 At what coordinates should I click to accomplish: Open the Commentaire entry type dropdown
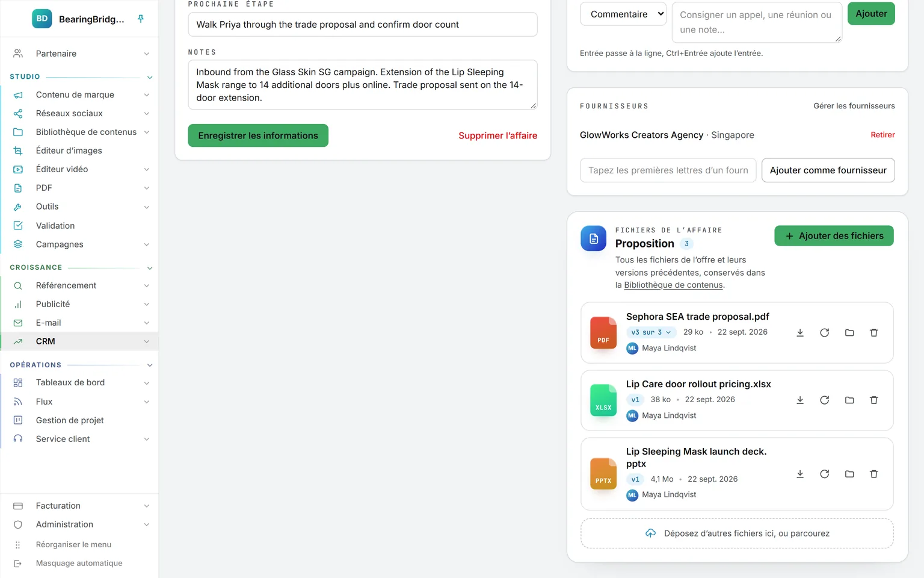click(623, 14)
